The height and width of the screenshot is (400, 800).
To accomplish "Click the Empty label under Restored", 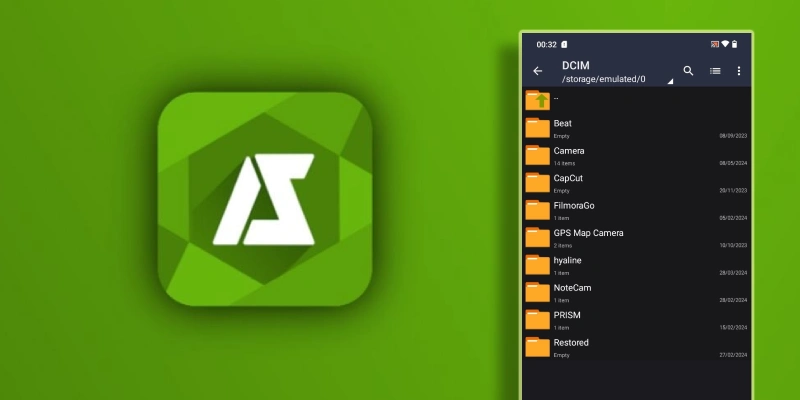I will click(x=561, y=356).
